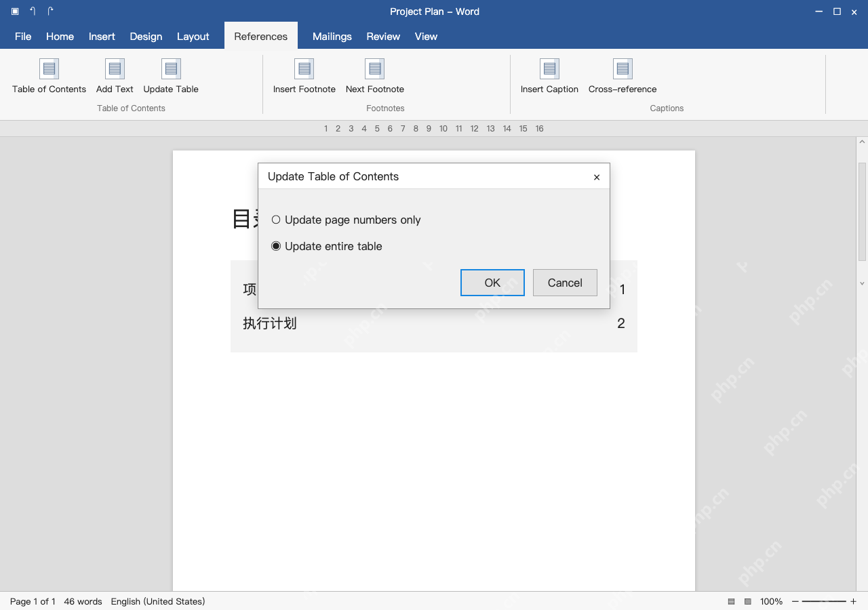Click the Insert Footnote ribbon button

(304, 77)
